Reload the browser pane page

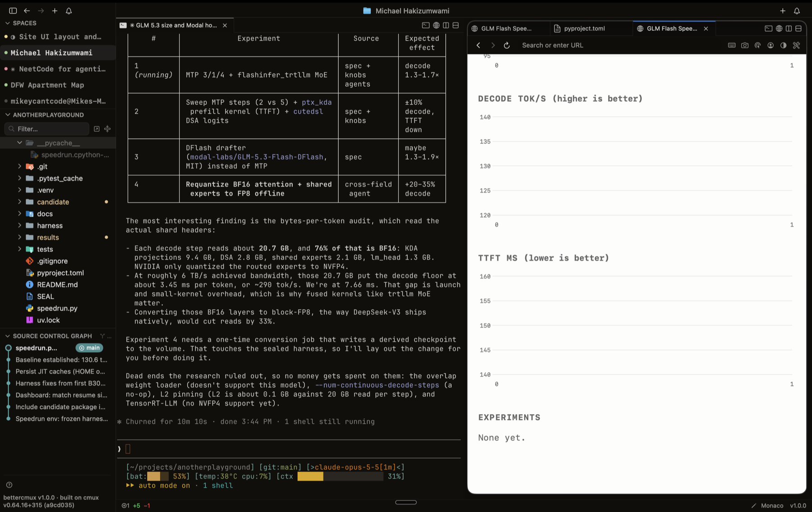coord(507,45)
